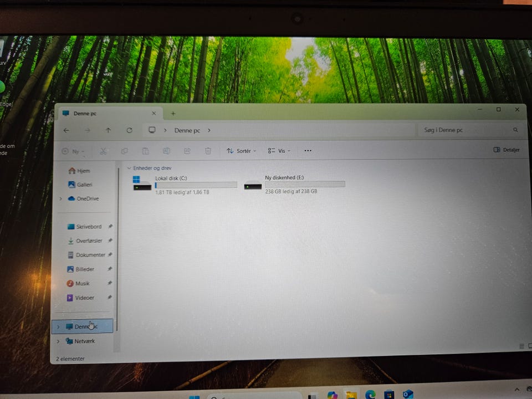This screenshot has height=399, width=532.
Task: Collapse the Enheder og drev group
Action: [129, 168]
